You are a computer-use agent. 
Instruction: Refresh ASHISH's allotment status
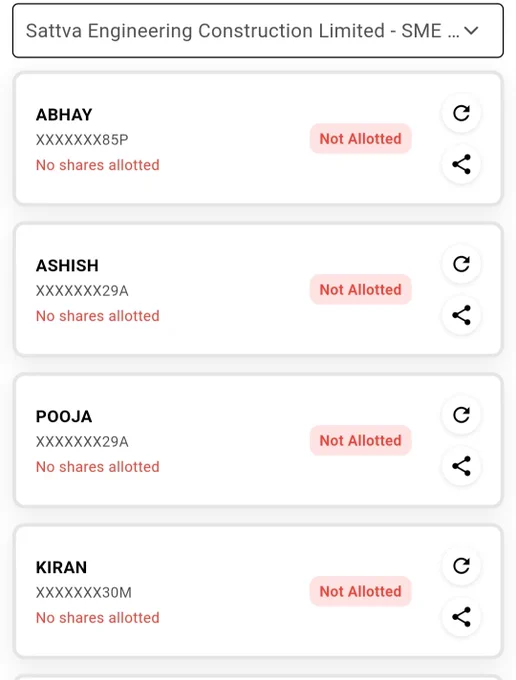pos(461,264)
